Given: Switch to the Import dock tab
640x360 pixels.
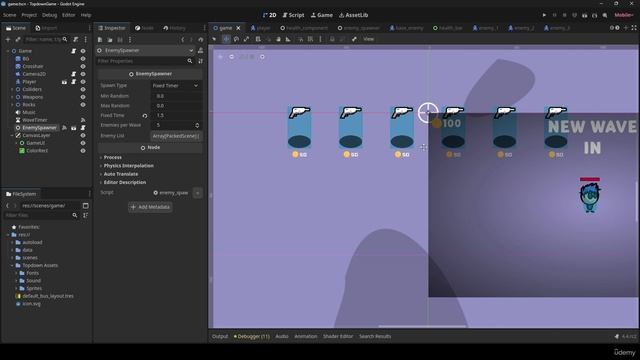Looking at the screenshot, I should pyautogui.click(x=46, y=28).
